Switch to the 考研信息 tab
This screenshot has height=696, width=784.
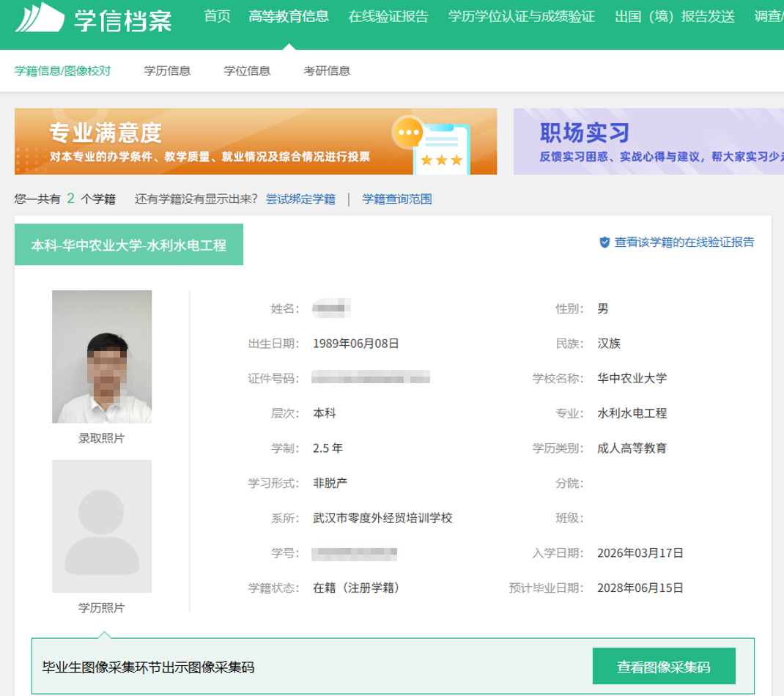[327, 71]
